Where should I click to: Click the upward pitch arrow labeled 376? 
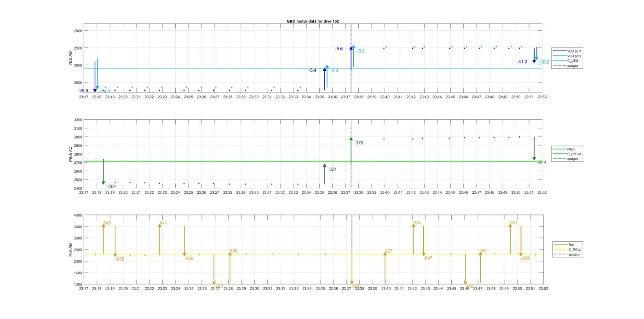351,152
